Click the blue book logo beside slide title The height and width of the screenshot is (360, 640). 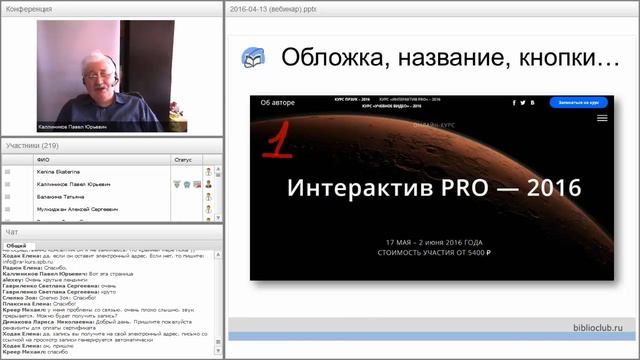coord(253,57)
